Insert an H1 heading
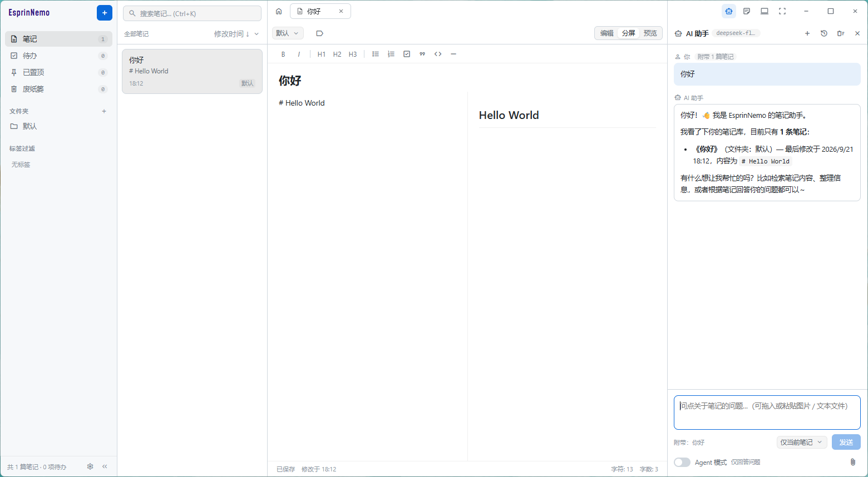 321,54
